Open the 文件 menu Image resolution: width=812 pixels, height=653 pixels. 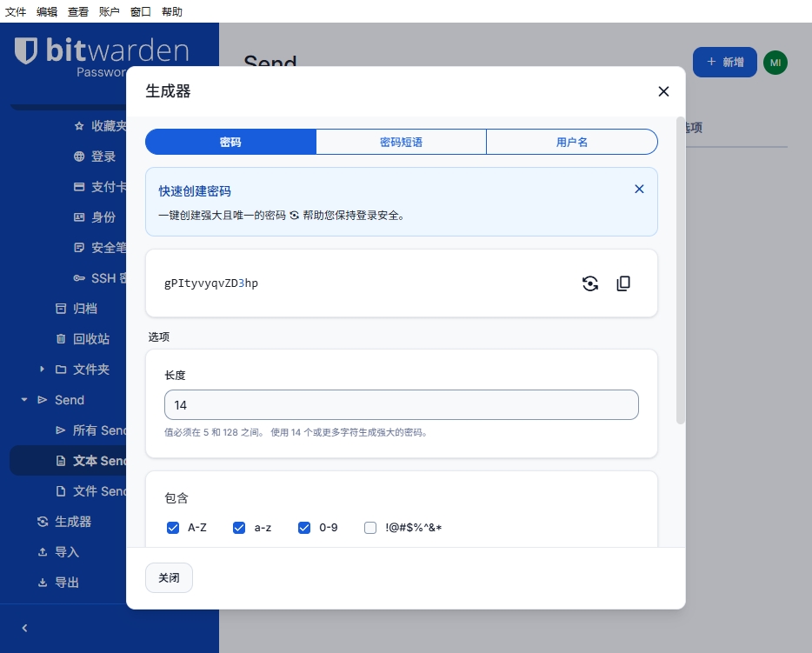(x=16, y=11)
